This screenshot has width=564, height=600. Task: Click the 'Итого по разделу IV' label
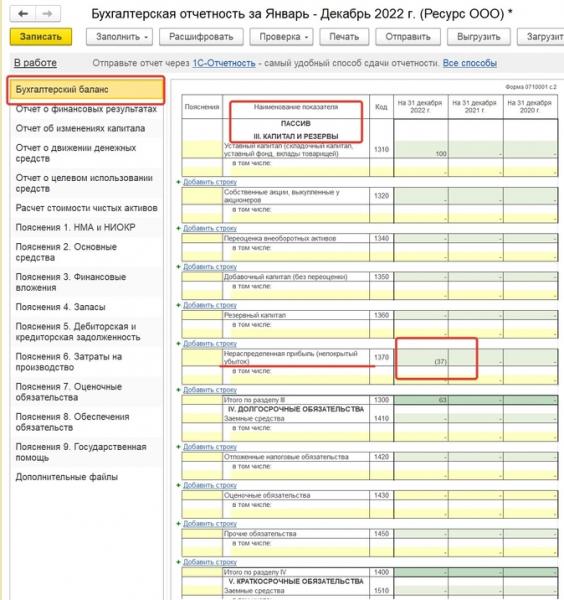pyautogui.click(x=255, y=572)
